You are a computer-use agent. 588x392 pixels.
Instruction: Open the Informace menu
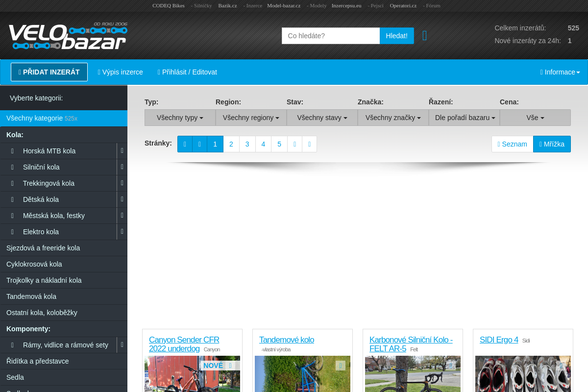pyautogui.click(x=560, y=72)
